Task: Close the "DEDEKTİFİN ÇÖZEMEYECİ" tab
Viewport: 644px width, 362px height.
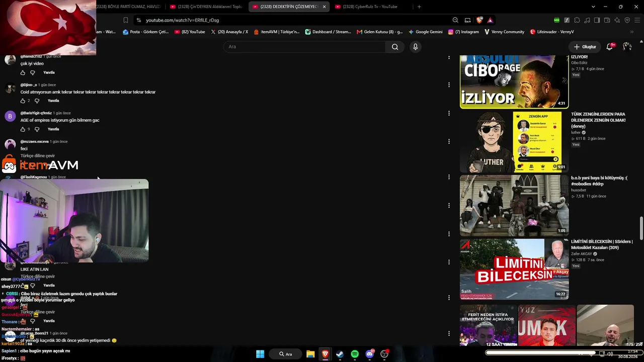Action: pyautogui.click(x=324, y=7)
